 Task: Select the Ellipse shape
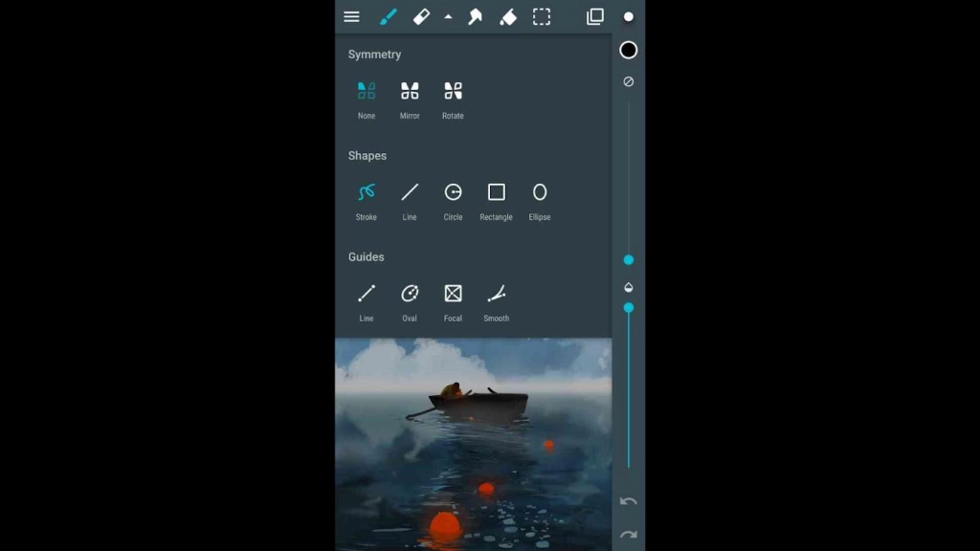pyautogui.click(x=539, y=193)
